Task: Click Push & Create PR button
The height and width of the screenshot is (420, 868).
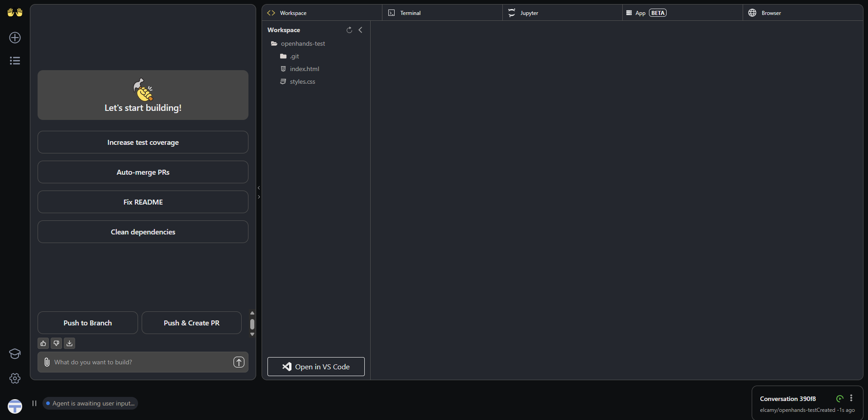Action: [191, 323]
